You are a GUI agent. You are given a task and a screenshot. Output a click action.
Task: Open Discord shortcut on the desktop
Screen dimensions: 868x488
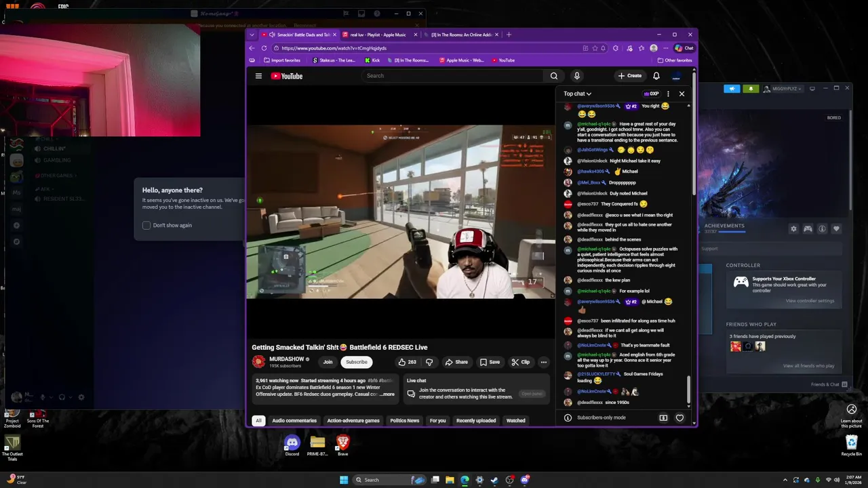(x=292, y=445)
